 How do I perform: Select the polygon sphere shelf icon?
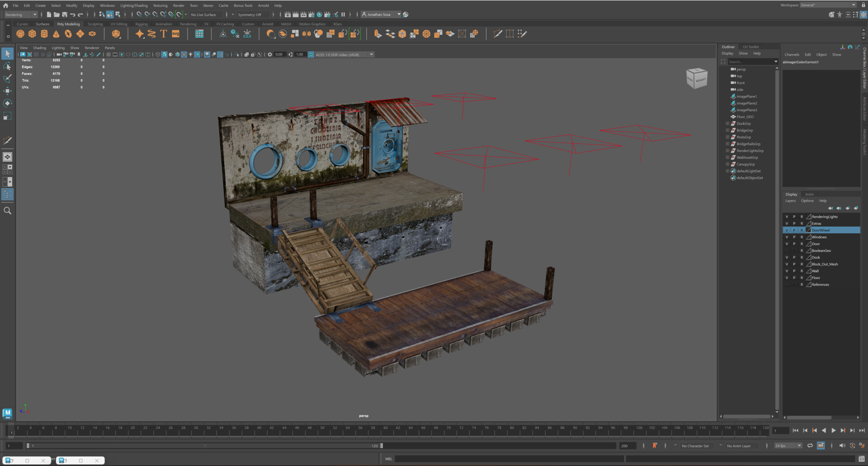[x=20, y=34]
